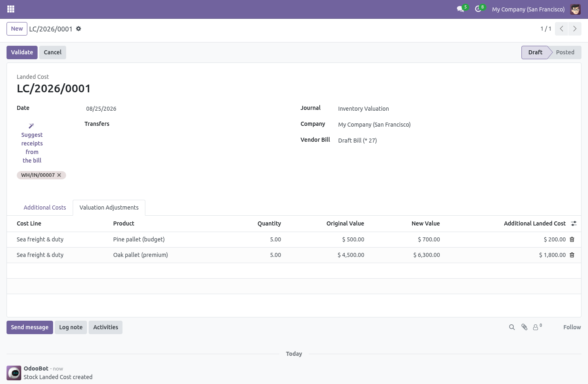The image size is (588, 384).
Task: Open the Log note composer
Action: 71,327
